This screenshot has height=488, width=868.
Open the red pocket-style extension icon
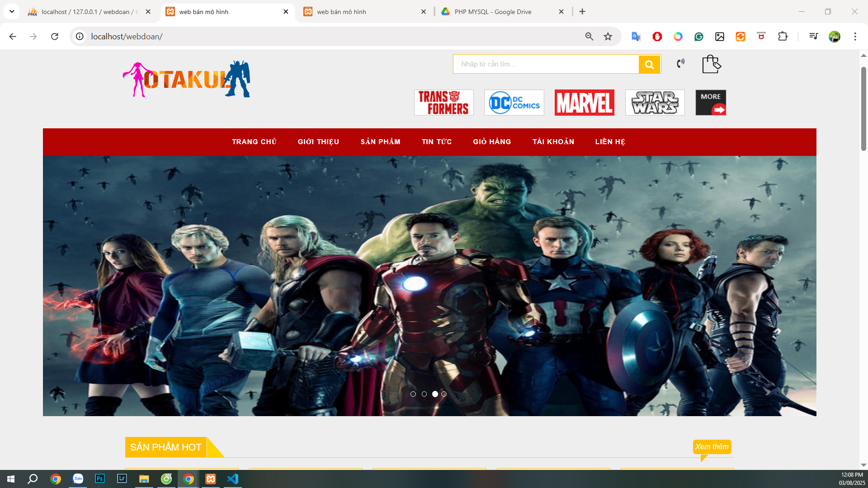pyautogui.click(x=761, y=37)
